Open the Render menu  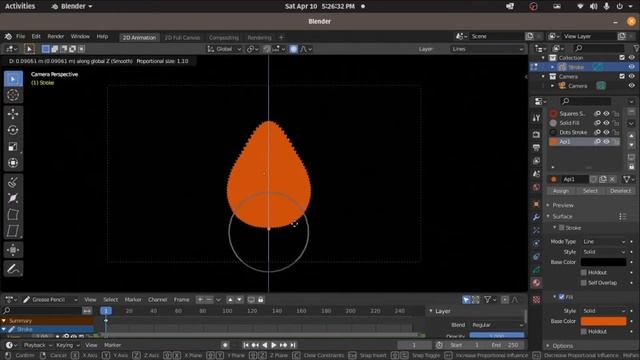[56, 36]
